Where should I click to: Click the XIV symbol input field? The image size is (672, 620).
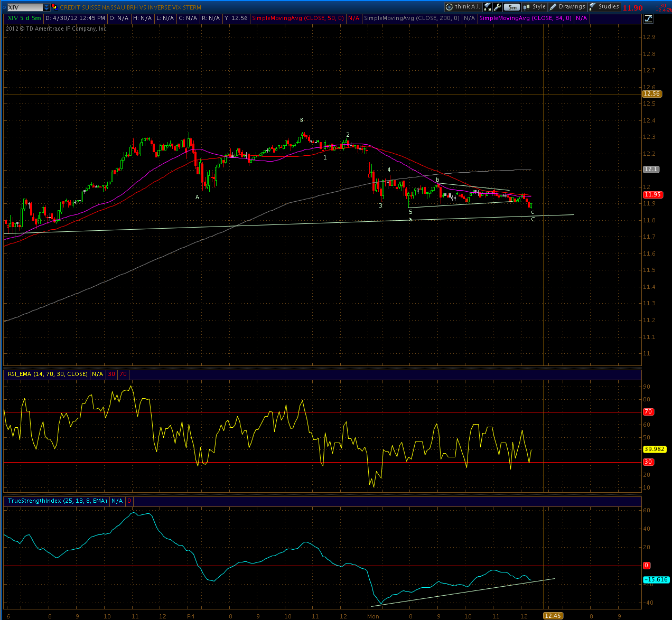click(25, 7)
